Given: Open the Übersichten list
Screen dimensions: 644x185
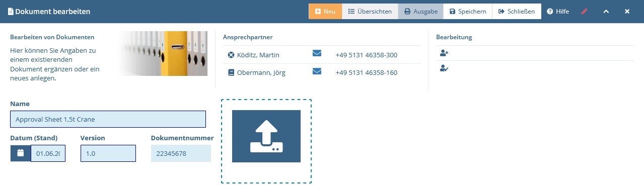Looking at the screenshot, I should (370, 11).
